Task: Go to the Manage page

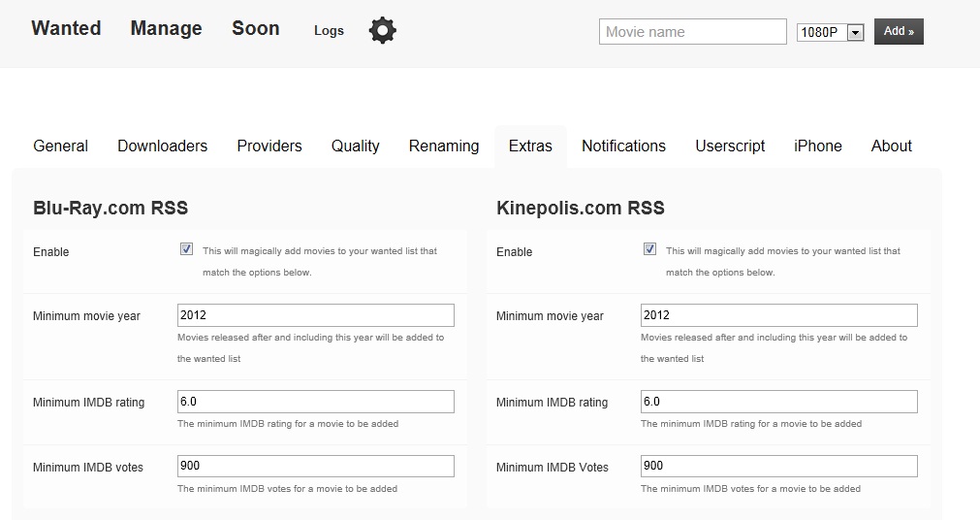Action: 166,28
